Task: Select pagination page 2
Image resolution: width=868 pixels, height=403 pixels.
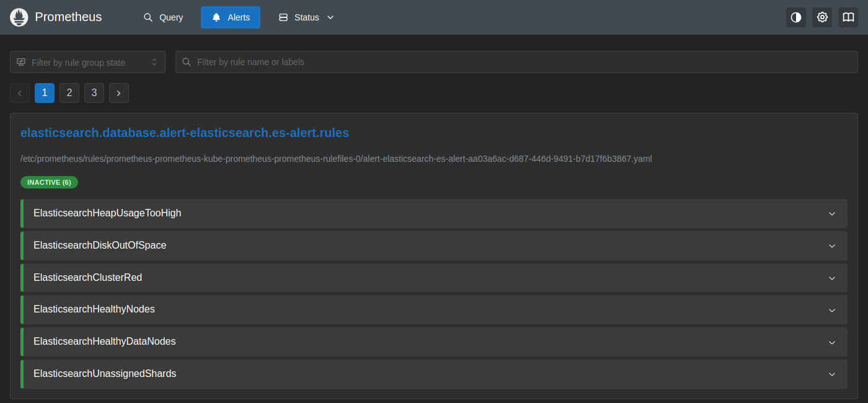Action: (x=69, y=93)
